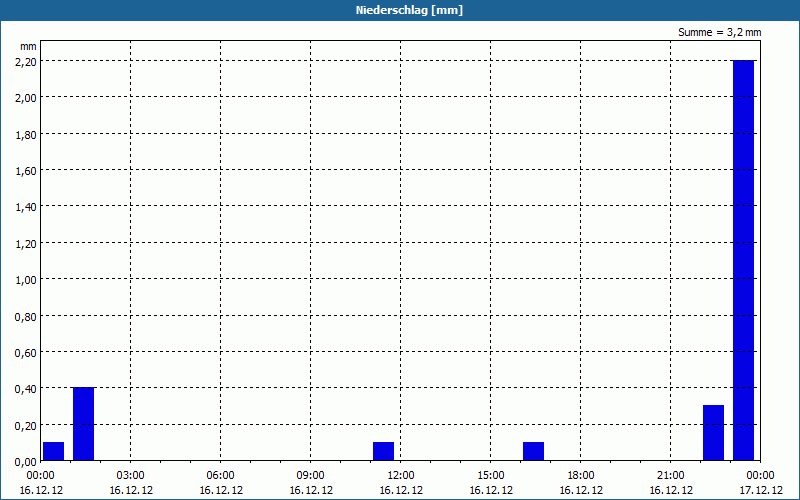This screenshot has height=500, width=800.
Task: Click the 16.12.12 date under 12:00
Action: click(x=401, y=490)
